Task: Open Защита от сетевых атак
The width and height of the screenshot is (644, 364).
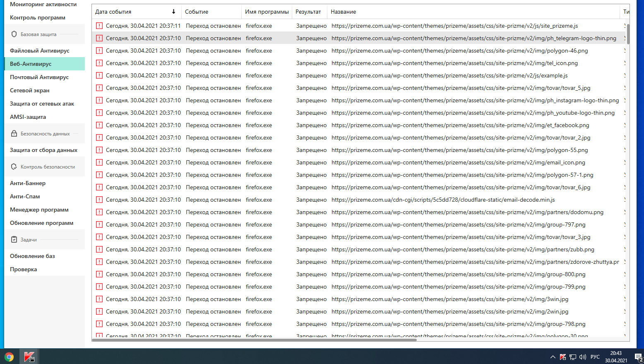Action: coord(42,104)
